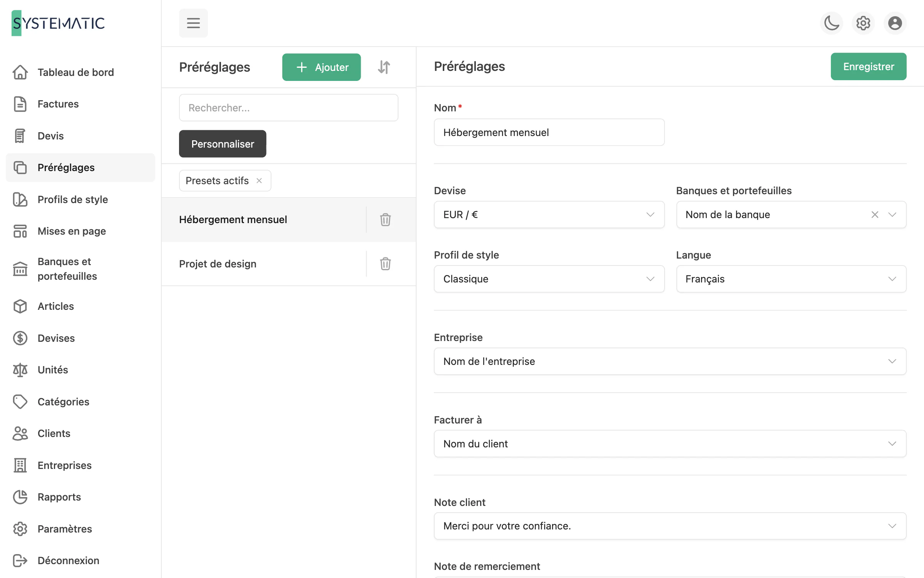
Task: Delete the Projet de design preset
Action: tap(385, 264)
